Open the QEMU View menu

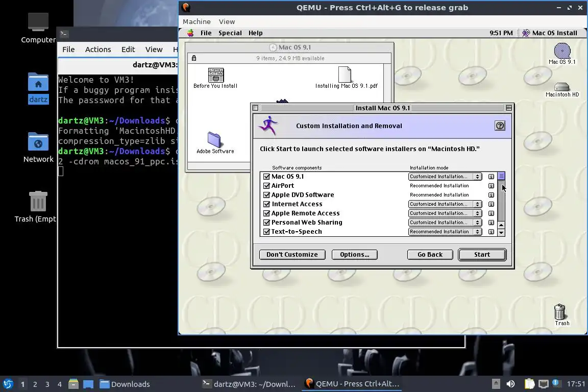pyautogui.click(x=227, y=22)
